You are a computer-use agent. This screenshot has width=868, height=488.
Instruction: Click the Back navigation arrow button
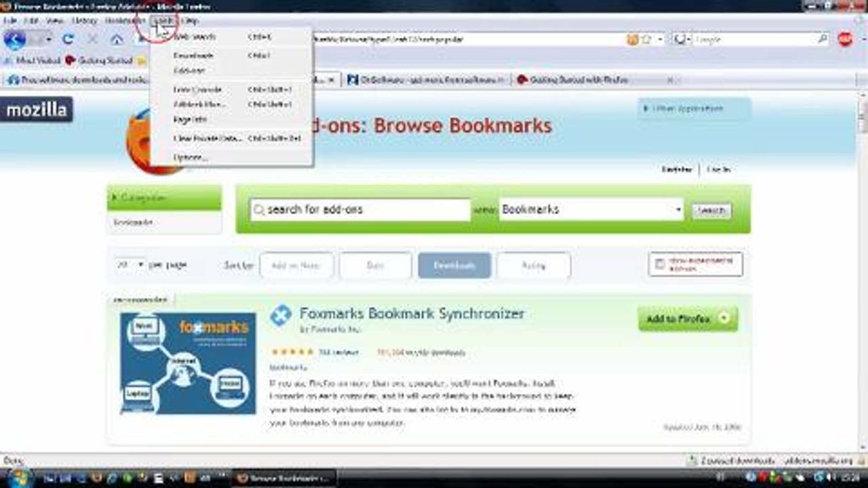(x=14, y=39)
